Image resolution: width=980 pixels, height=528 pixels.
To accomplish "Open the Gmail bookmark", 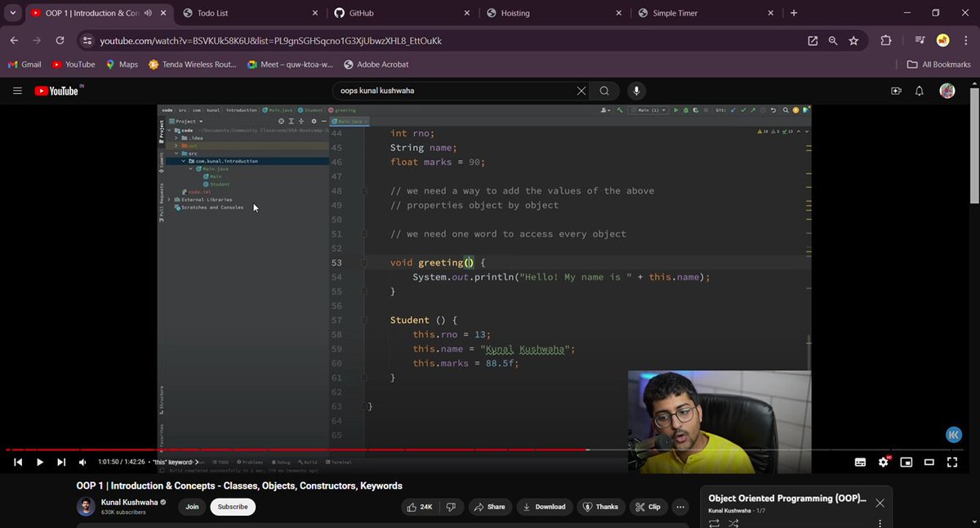I will coord(24,65).
